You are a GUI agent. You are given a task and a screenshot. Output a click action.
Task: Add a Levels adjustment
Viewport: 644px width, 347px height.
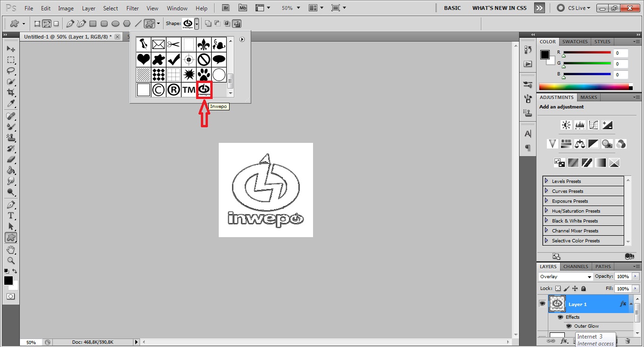[x=580, y=125]
